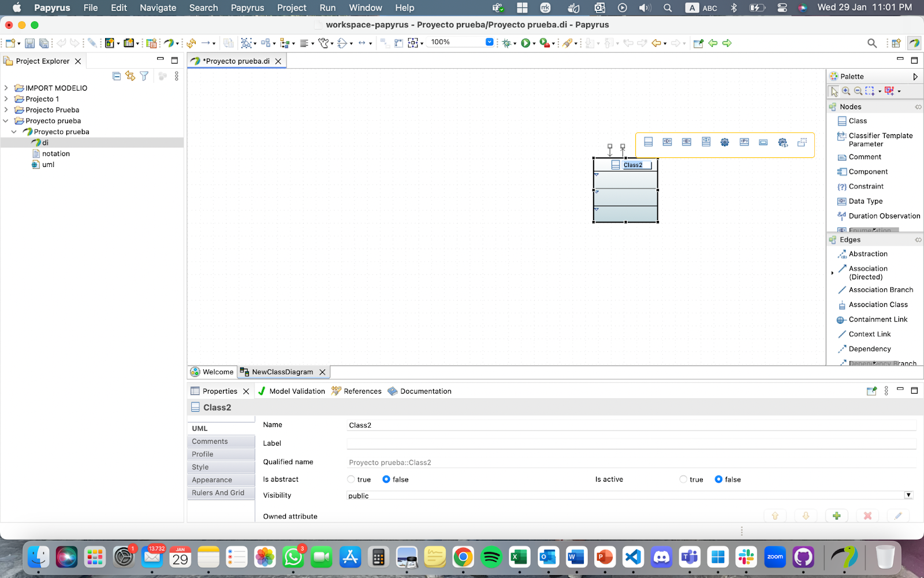Select the Zoom Out tool in the Palette
Viewport: 924px width, 578px height.
tap(858, 91)
